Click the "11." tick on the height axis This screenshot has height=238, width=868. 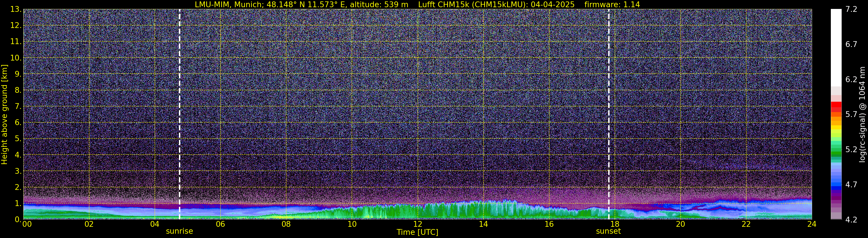(x=16, y=41)
